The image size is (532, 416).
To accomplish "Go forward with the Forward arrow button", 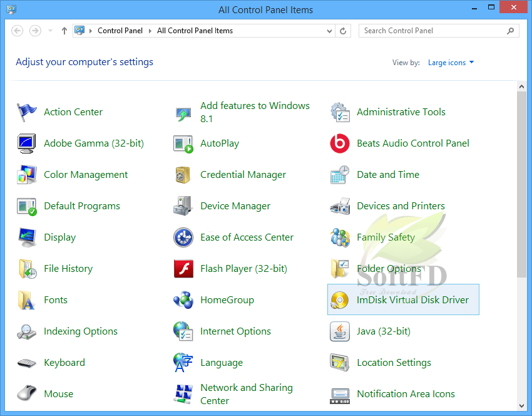I will coord(35,31).
